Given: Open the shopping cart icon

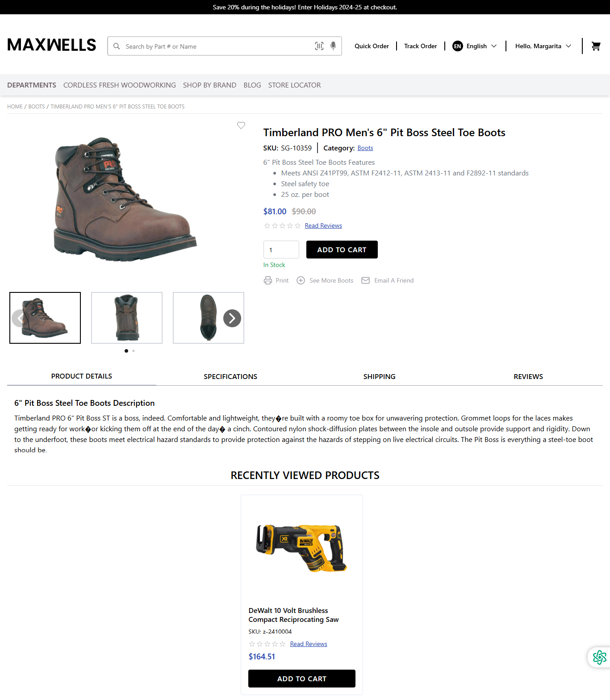Looking at the screenshot, I should click(x=596, y=46).
